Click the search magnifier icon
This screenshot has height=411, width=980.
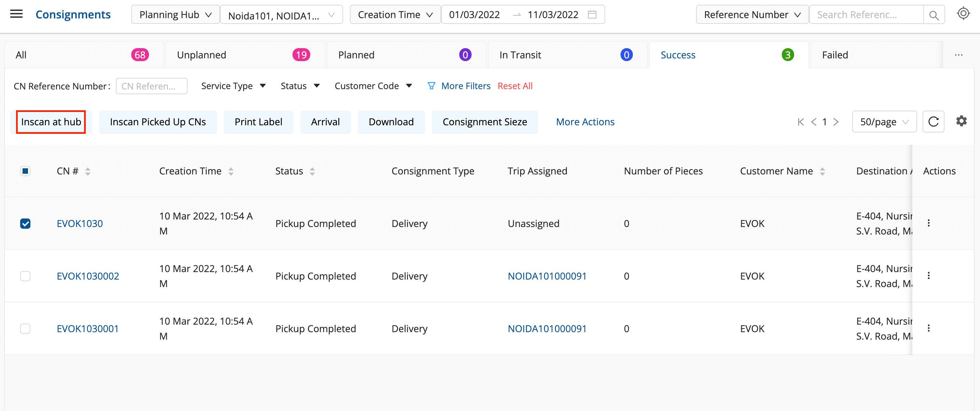934,15
